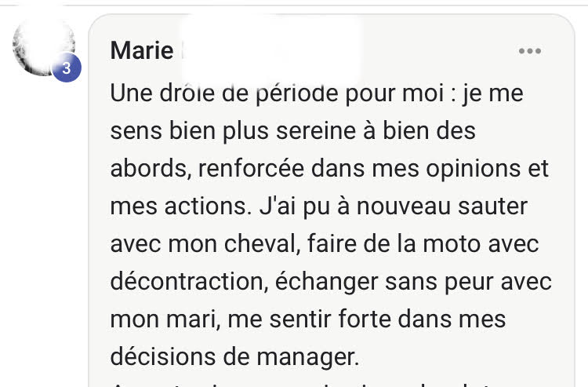
Task: Click the word "forte" in the comment
Action: pos(367,319)
